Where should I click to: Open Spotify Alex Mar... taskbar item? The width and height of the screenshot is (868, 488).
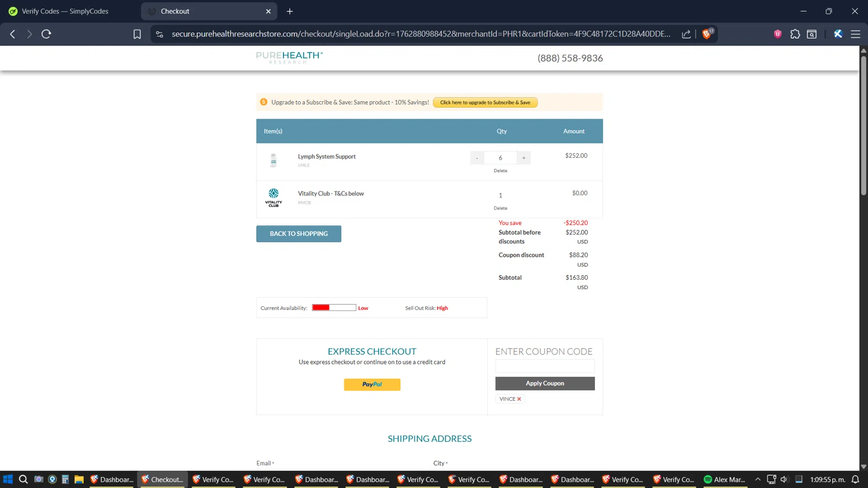coord(724,479)
